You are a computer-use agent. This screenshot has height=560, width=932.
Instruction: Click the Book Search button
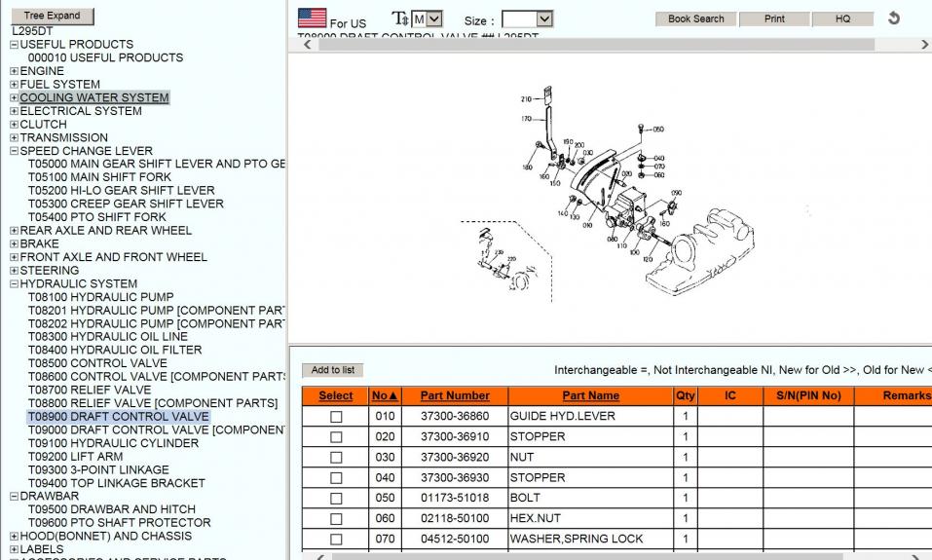(x=695, y=19)
